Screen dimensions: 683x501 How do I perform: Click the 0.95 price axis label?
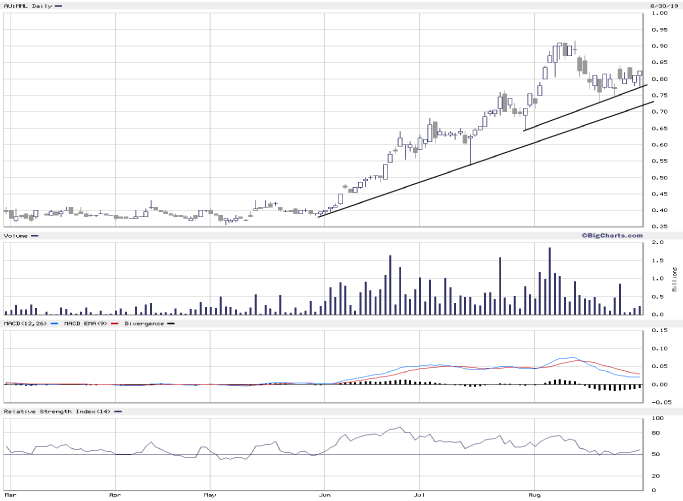tap(659, 29)
